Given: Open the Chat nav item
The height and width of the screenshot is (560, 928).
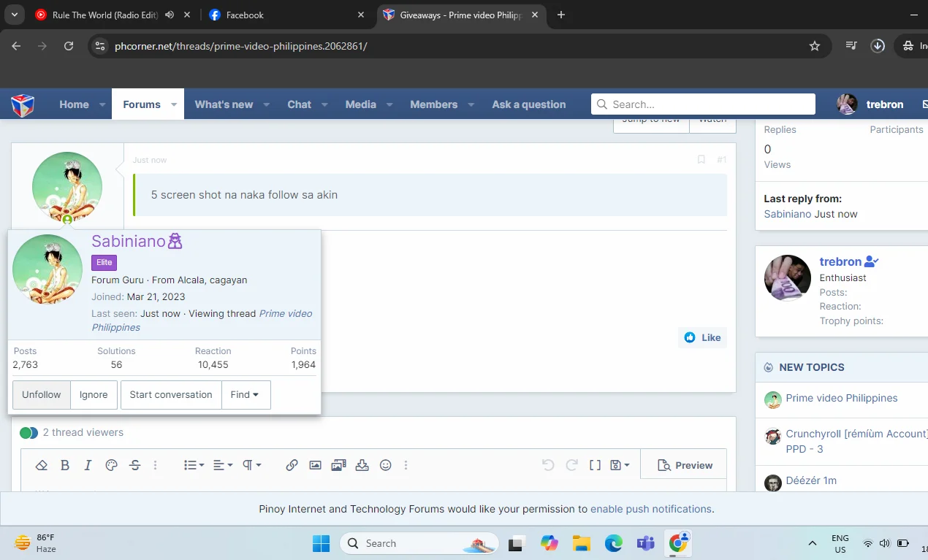Looking at the screenshot, I should (299, 104).
